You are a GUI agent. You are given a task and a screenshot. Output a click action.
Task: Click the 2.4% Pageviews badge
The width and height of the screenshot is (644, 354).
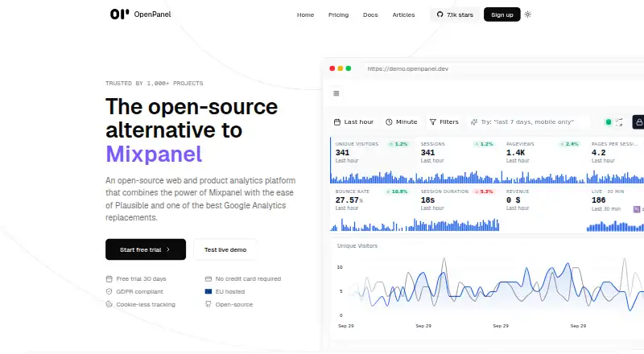(x=569, y=144)
